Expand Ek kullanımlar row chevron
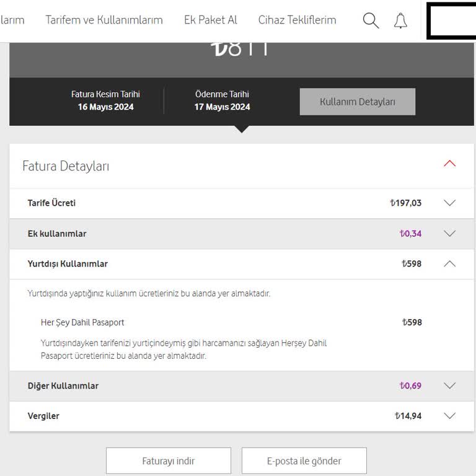Image resolution: width=476 pixels, height=476 pixels. [x=449, y=234]
